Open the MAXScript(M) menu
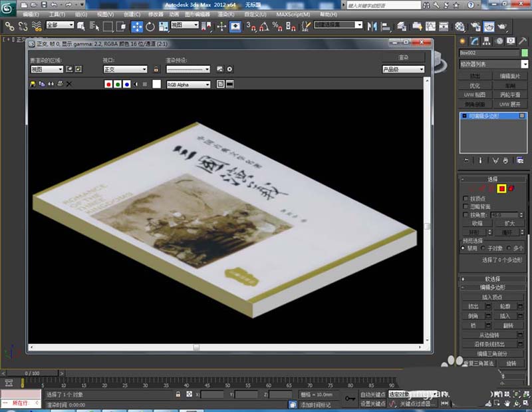This screenshot has height=412, width=532. [292, 14]
